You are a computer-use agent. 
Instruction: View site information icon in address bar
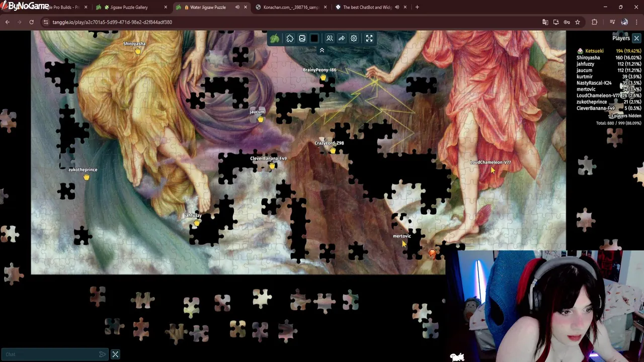pyautogui.click(x=46, y=22)
